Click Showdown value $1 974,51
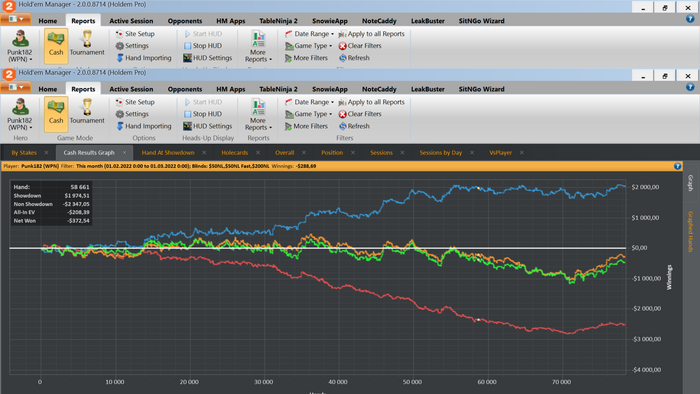Image resolution: width=700 pixels, height=394 pixels. 77,195
